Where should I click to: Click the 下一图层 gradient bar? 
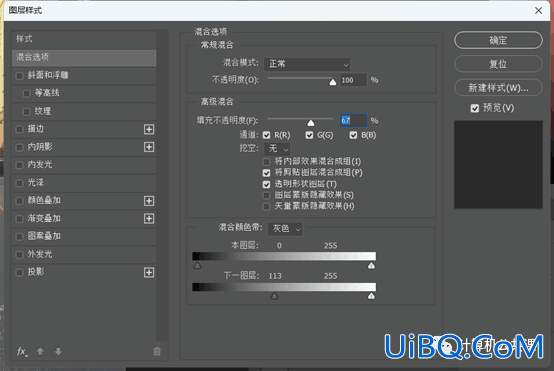(x=284, y=287)
